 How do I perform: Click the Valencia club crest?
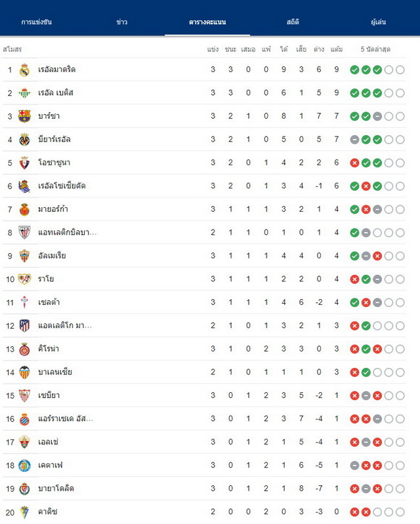[x=24, y=373]
